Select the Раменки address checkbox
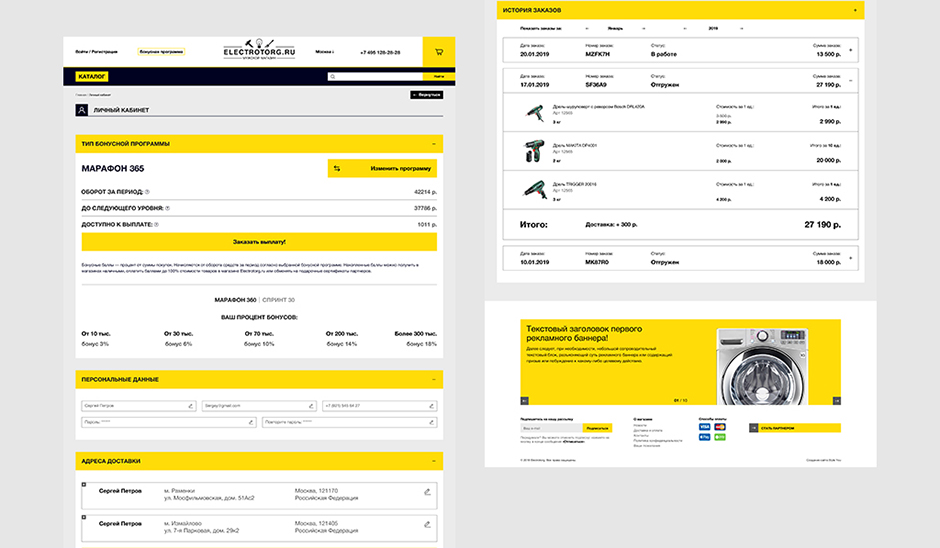940x548 pixels. [x=83, y=485]
